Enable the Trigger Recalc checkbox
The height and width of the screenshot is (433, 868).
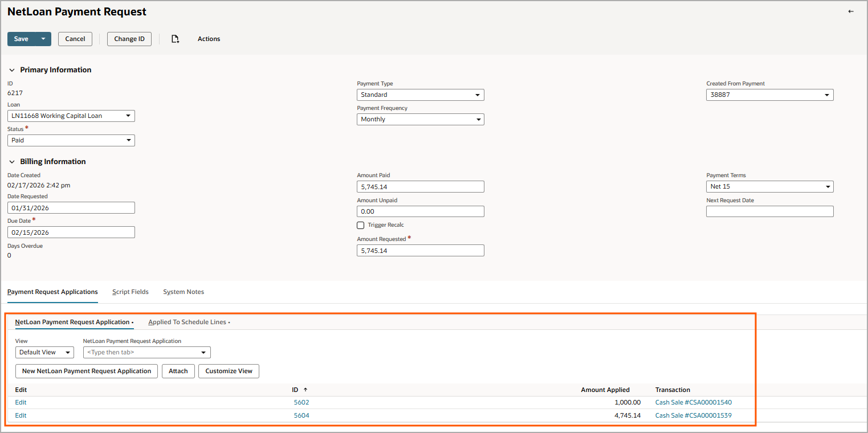pyautogui.click(x=360, y=225)
